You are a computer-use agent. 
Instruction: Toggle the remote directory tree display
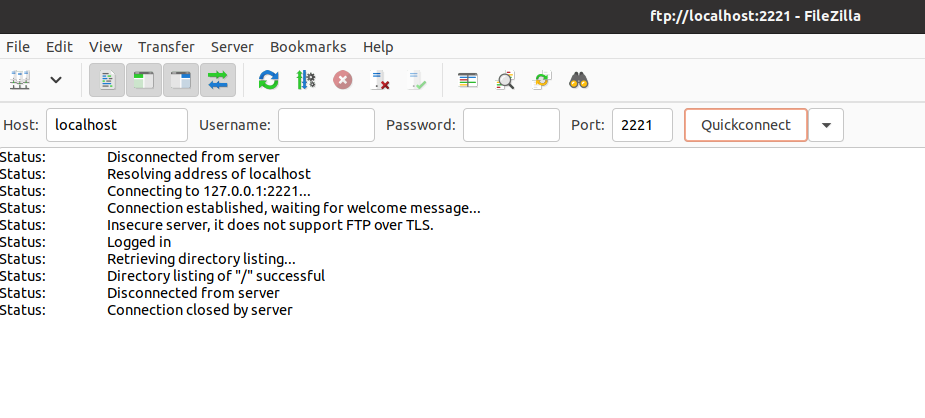tap(181, 80)
